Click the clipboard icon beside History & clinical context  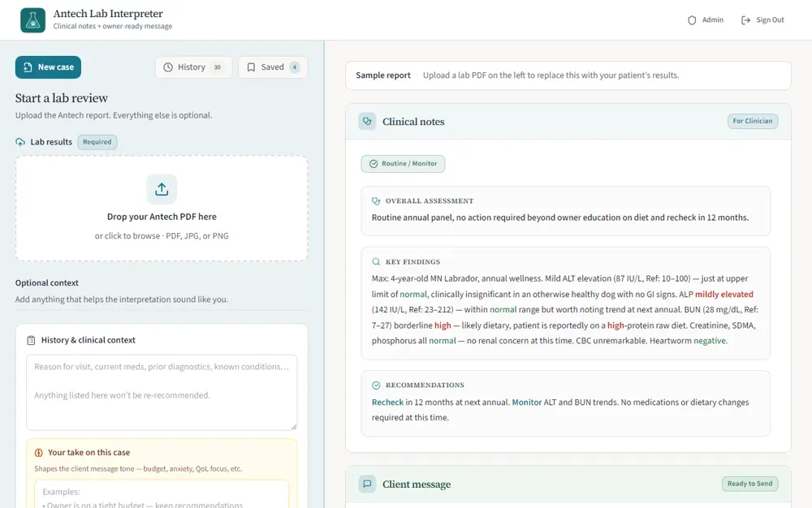[x=31, y=340]
